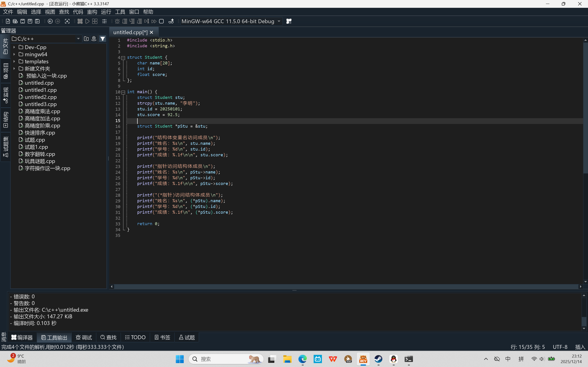Click the Stop execution square icon
Image resolution: width=588 pixels, height=367 pixels.
point(161,21)
